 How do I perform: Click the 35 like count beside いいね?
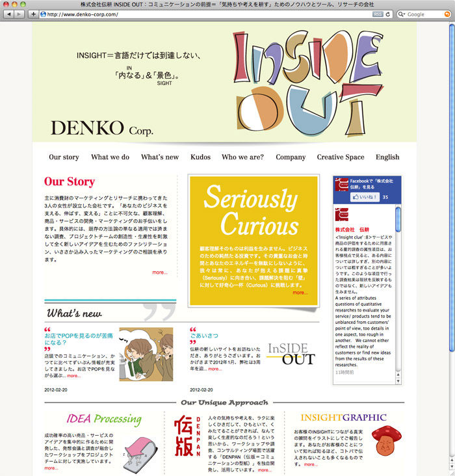pos(385,197)
